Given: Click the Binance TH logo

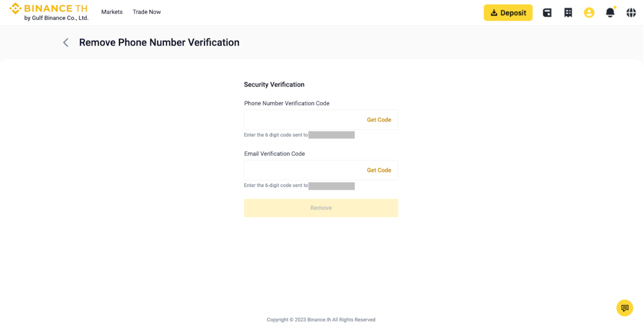Looking at the screenshot, I should [x=49, y=12].
